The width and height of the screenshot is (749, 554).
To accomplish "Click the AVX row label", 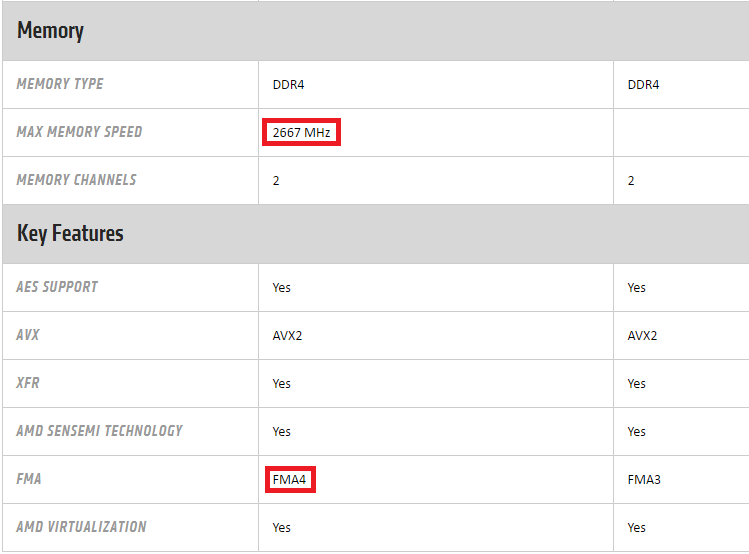I will [28, 335].
